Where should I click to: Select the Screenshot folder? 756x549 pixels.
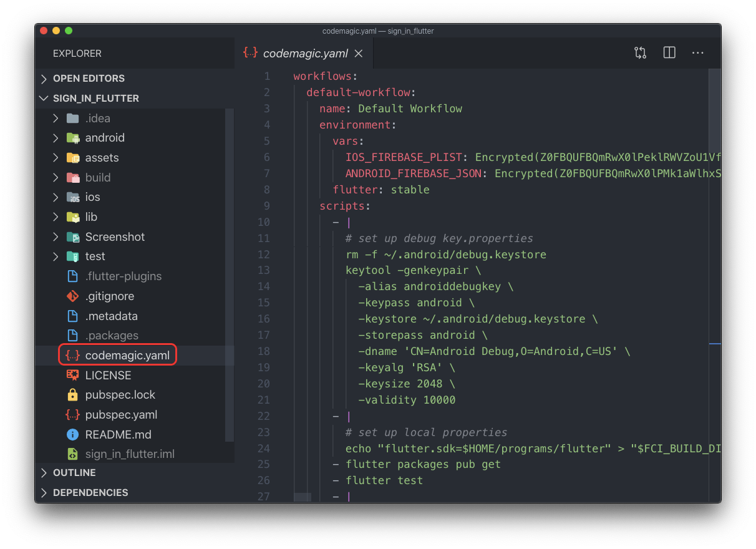(114, 236)
